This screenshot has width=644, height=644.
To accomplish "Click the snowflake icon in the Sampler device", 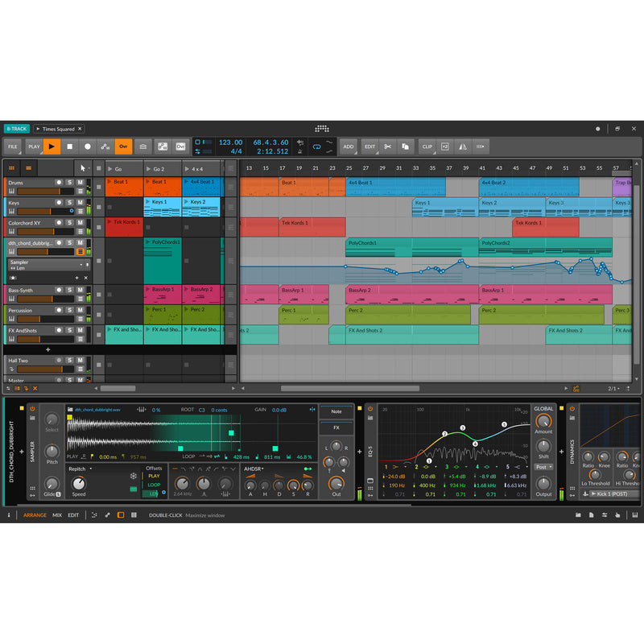I will tap(133, 476).
